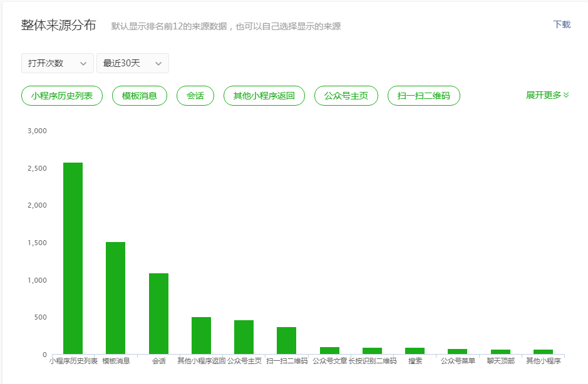Select the 会话 bar in the chart

click(158, 313)
